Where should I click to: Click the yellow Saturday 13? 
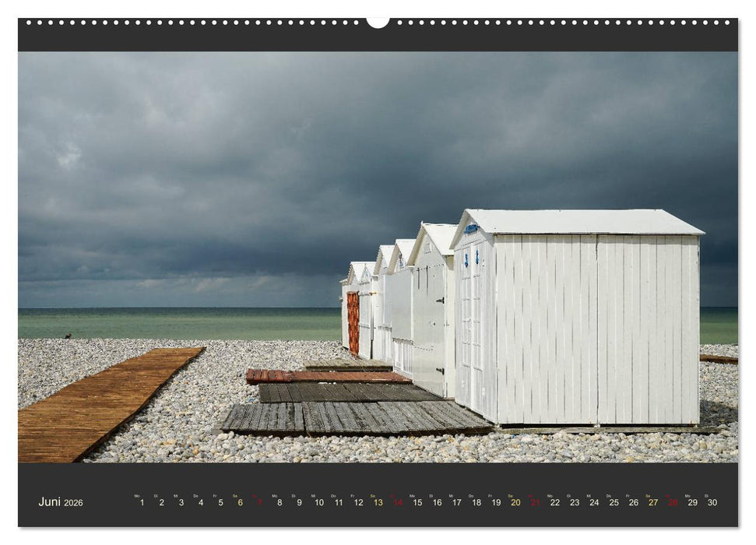pyautogui.click(x=376, y=504)
